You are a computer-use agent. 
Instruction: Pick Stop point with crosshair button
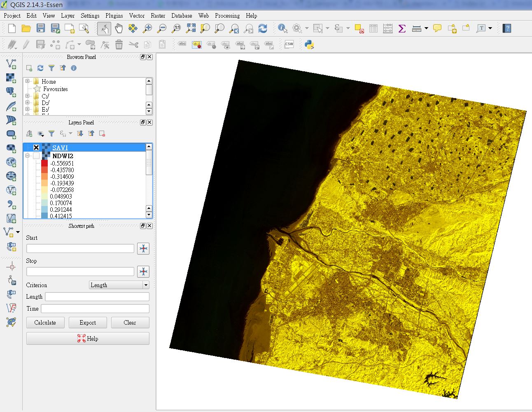tap(143, 272)
